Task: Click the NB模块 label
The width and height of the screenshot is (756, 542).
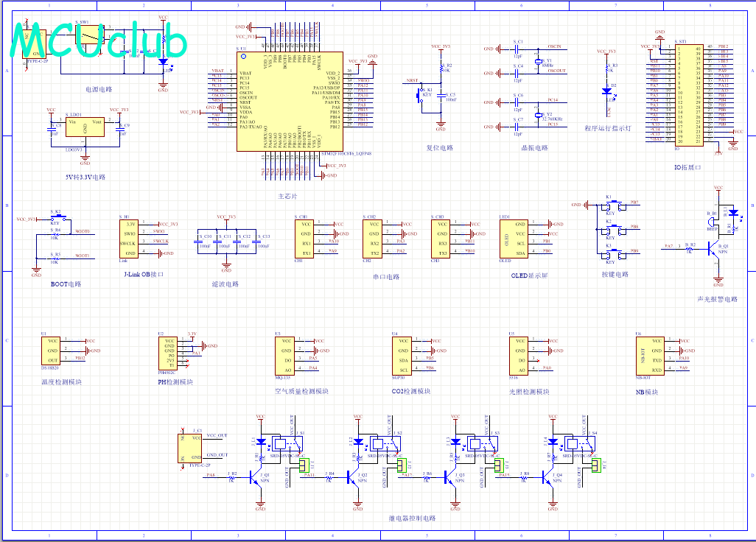Action: (647, 392)
